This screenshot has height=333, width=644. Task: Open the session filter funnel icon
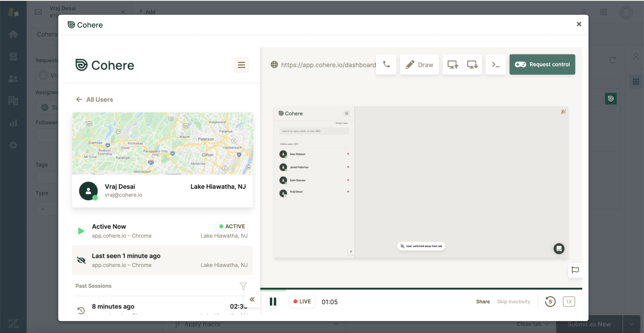point(243,286)
